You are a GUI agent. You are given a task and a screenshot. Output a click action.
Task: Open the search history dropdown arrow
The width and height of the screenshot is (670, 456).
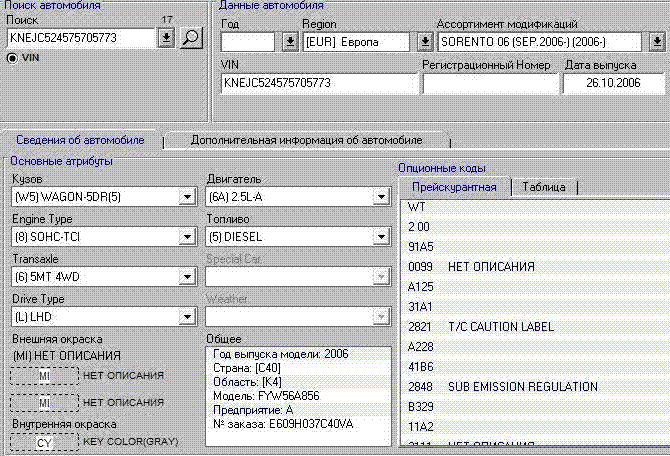tap(167, 38)
